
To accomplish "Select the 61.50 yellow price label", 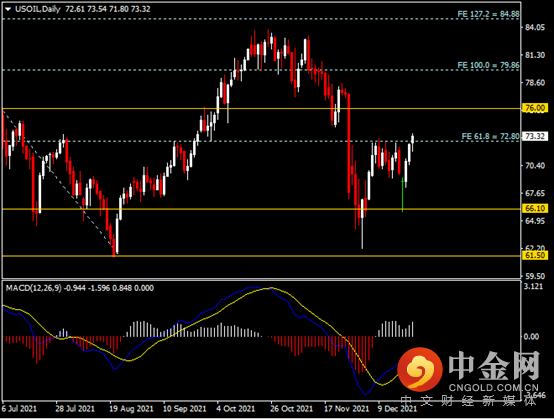I will 535,255.
